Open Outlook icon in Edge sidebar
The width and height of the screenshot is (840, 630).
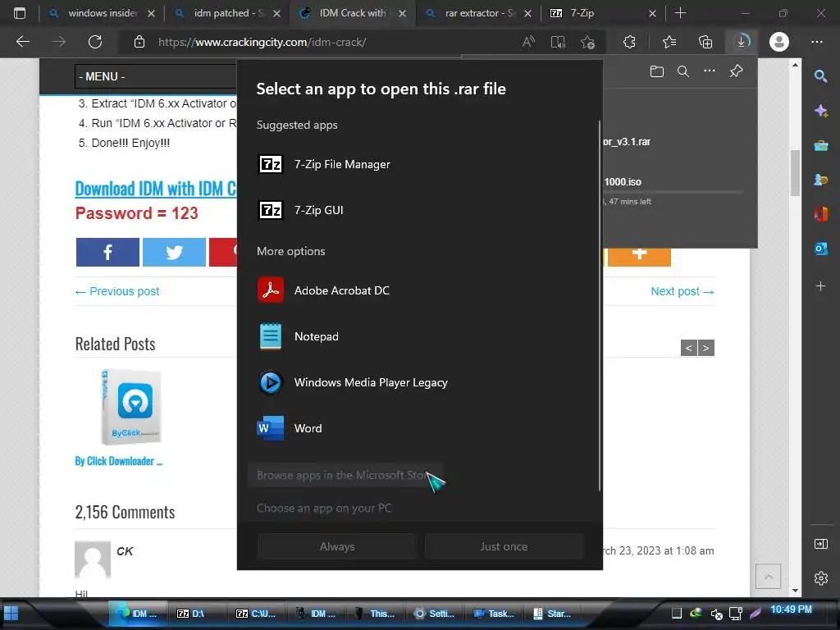[x=820, y=249]
